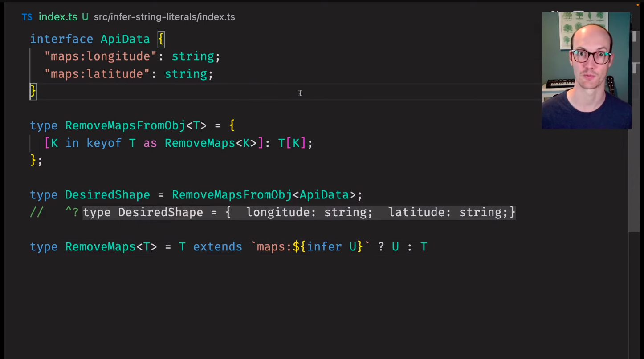
Task: Click the 'keyof' keyword in mapped type
Action: point(103,143)
